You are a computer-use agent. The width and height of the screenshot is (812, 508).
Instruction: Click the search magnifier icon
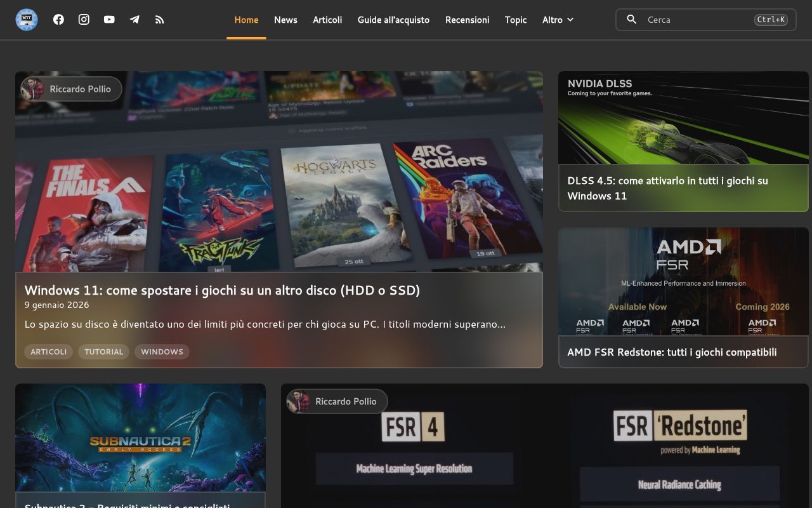pyautogui.click(x=631, y=20)
